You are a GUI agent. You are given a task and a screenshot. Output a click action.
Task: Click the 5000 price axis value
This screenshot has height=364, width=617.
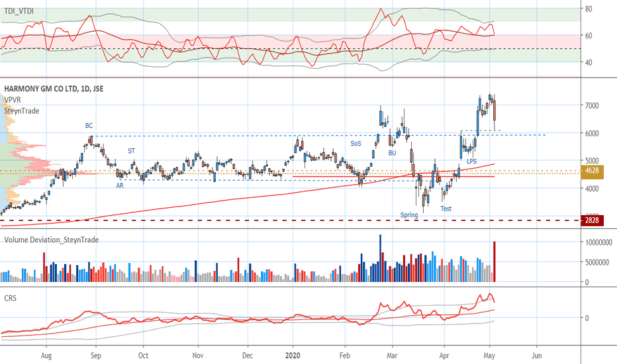click(592, 161)
